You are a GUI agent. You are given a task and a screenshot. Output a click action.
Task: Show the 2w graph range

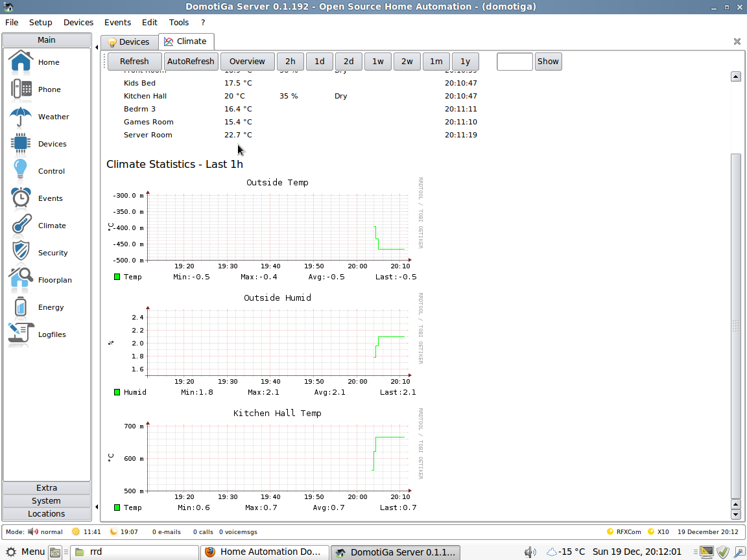click(x=407, y=62)
